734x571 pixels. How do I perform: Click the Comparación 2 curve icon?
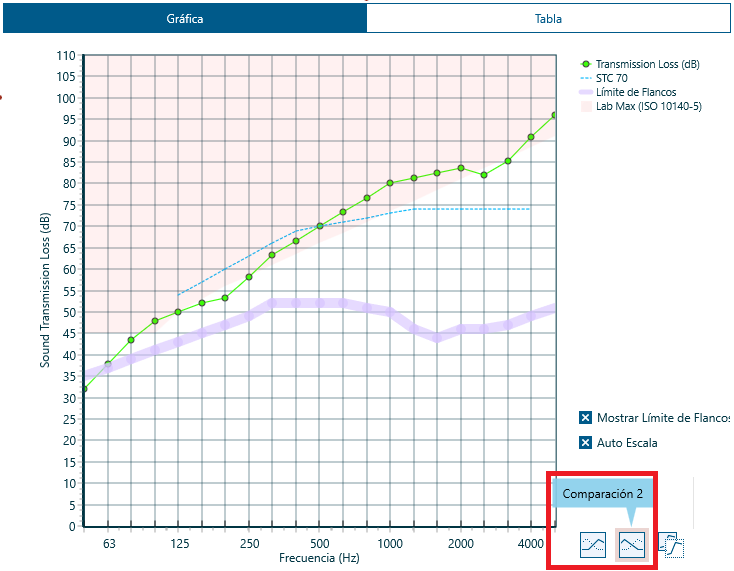coord(632,544)
